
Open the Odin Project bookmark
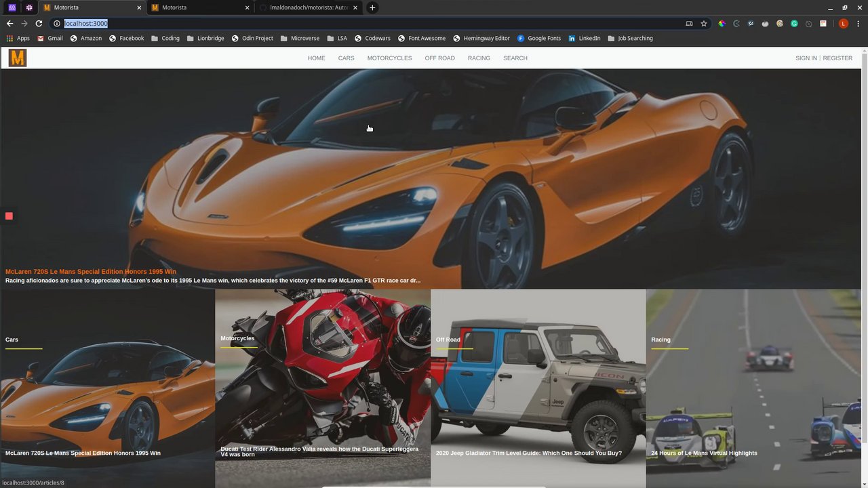coord(252,39)
